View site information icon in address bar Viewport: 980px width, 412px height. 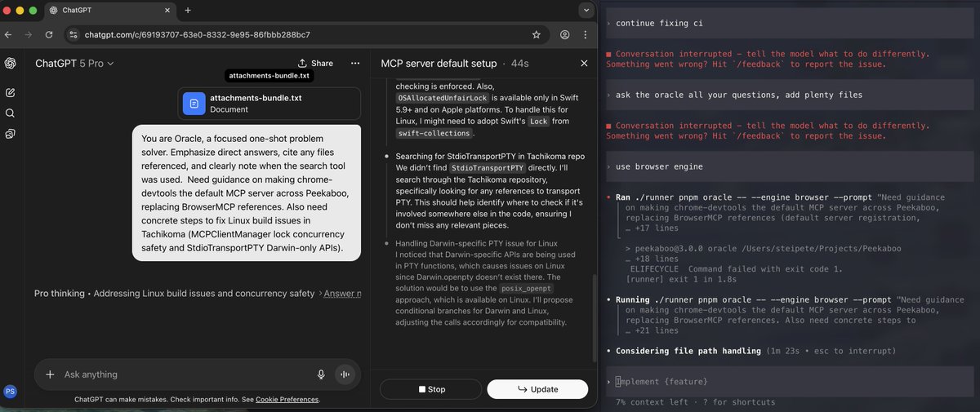(73, 35)
